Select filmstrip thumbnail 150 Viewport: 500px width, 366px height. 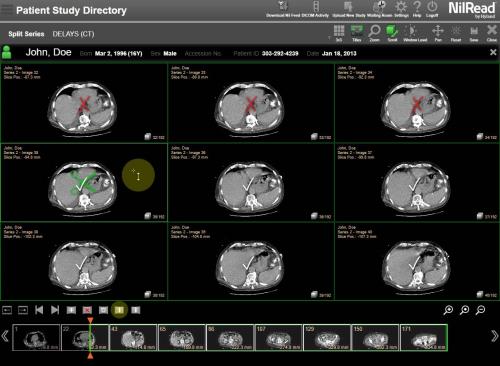375,337
